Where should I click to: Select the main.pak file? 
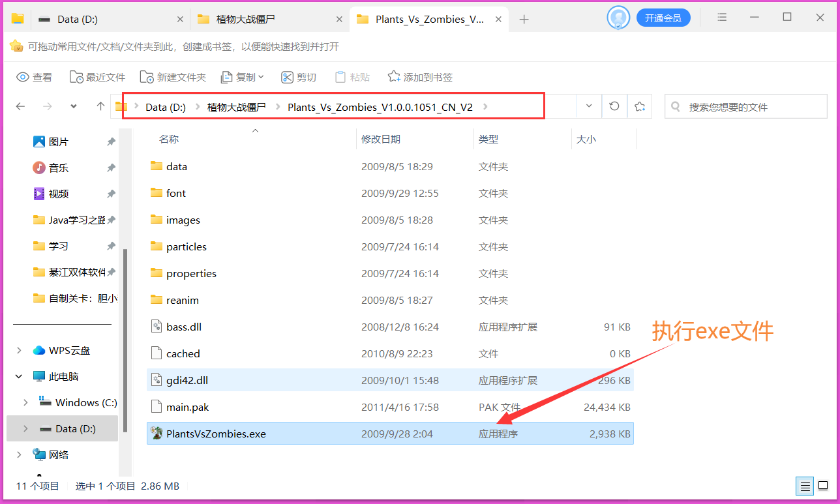point(390,407)
